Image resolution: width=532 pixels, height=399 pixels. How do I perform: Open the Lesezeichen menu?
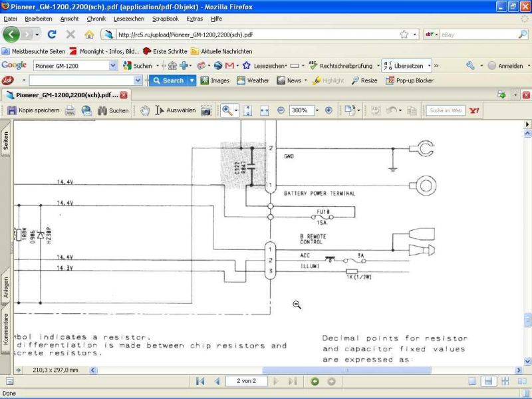129,19
